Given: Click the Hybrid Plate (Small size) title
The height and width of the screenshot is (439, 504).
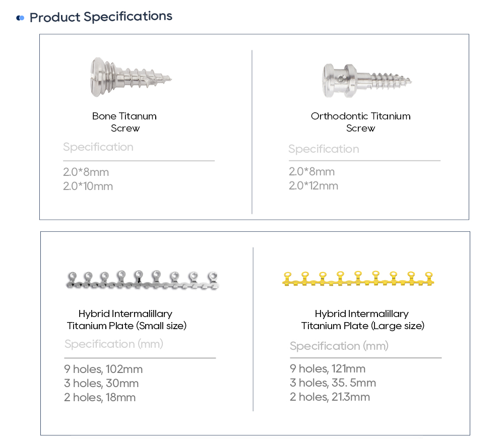Looking at the screenshot, I should (x=127, y=320).
